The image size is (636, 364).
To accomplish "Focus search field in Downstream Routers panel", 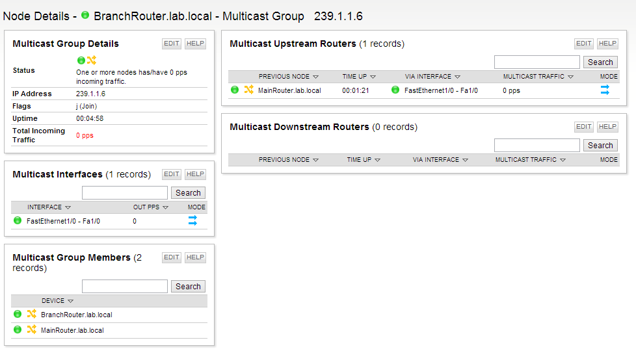I will (537, 145).
